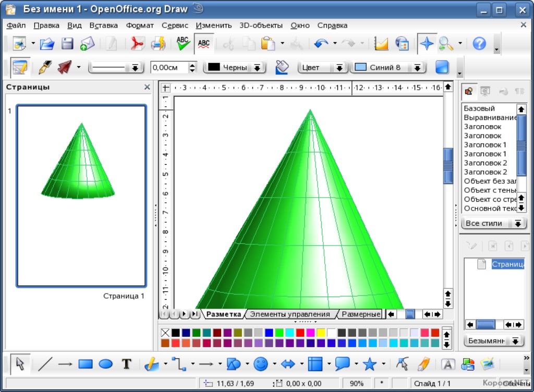This screenshot has width=534, height=392.
Task: Undo last action with blue arrow
Action: [321, 44]
